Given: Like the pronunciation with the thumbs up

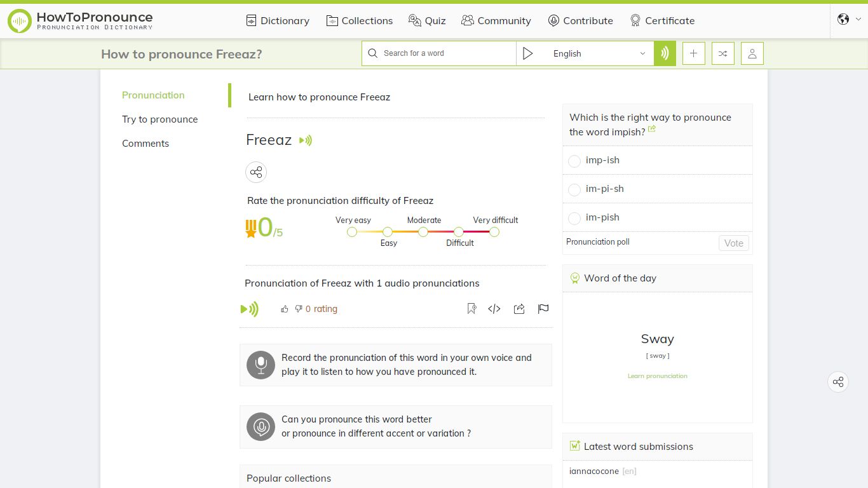Looking at the screenshot, I should (x=285, y=309).
